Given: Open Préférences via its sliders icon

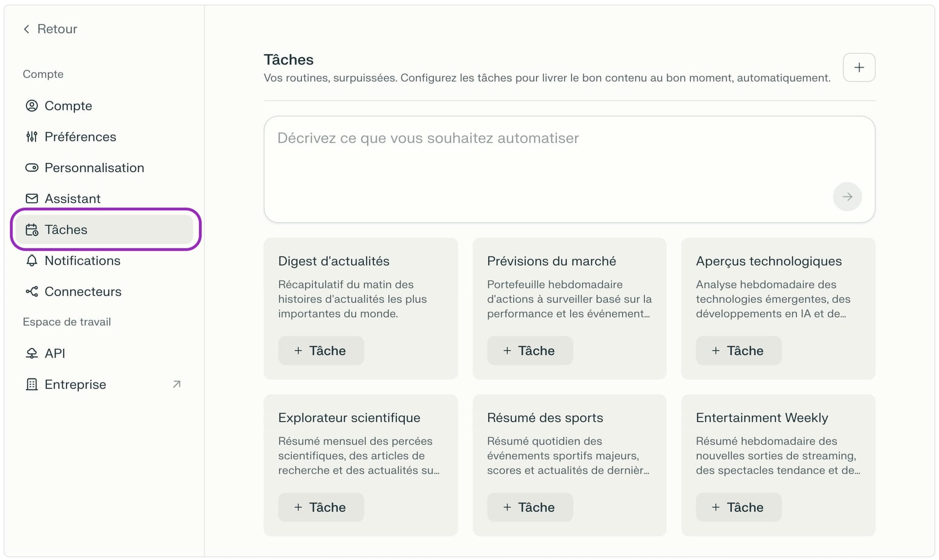Looking at the screenshot, I should click(31, 137).
